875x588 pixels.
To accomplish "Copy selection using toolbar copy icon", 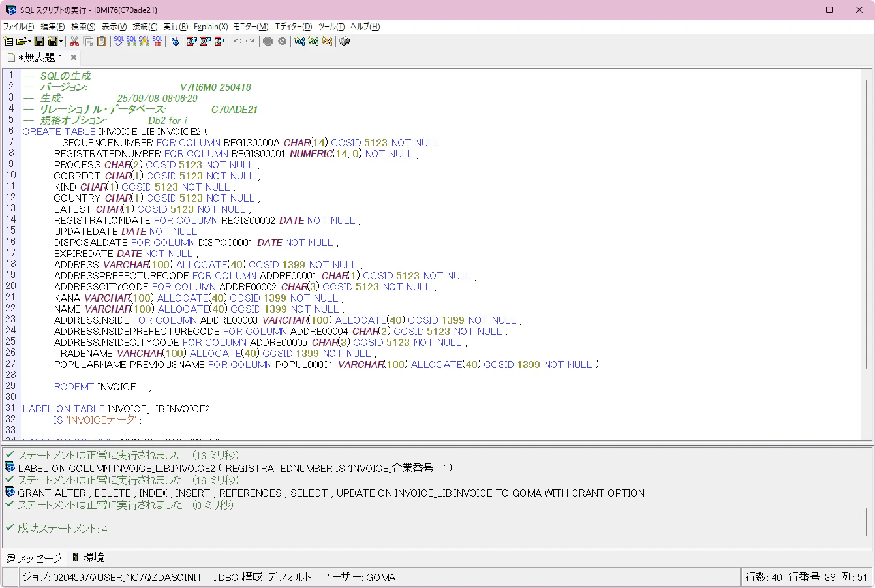I will pyautogui.click(x=88, y=41).
